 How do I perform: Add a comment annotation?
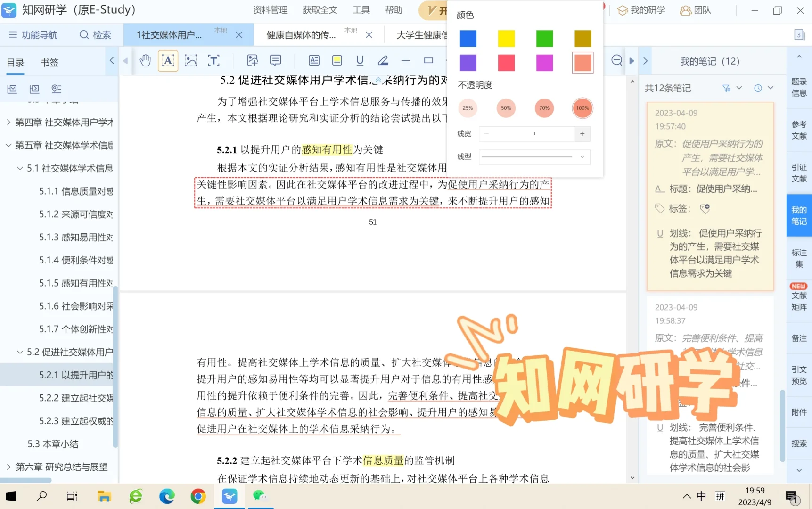tap(275, 60)
